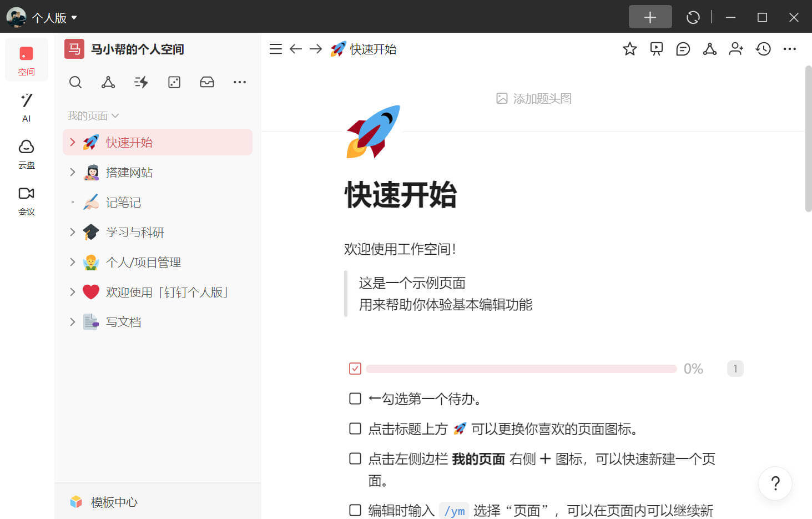812x519 pixels.
Task: Go back with the left arrow
Action: point(296,49)
